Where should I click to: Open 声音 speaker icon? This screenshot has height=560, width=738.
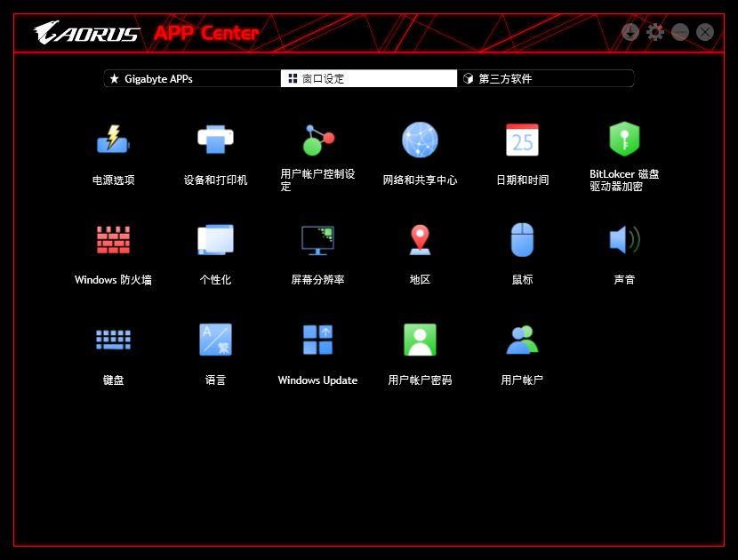[624, 240]
